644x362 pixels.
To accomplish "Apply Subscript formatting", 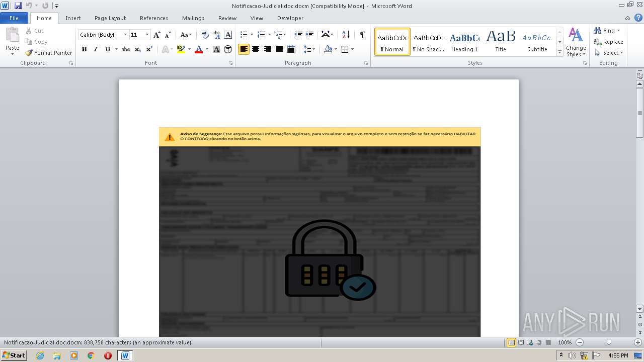I will coord(138,49).
